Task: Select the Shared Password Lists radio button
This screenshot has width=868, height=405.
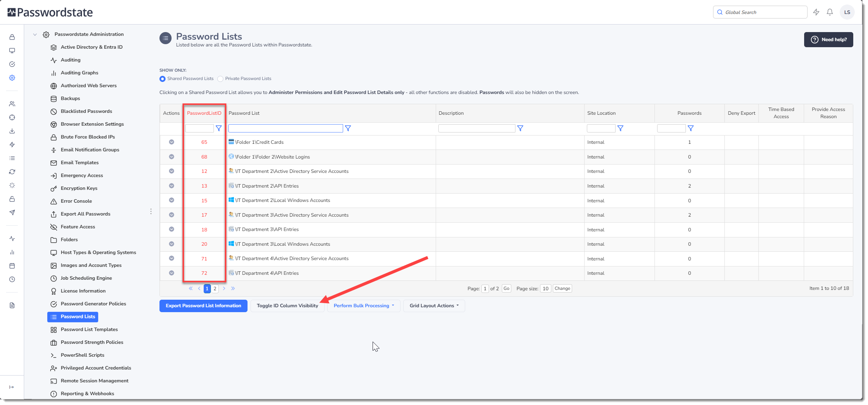Action: pyautogui.click(x=162, y=79)
